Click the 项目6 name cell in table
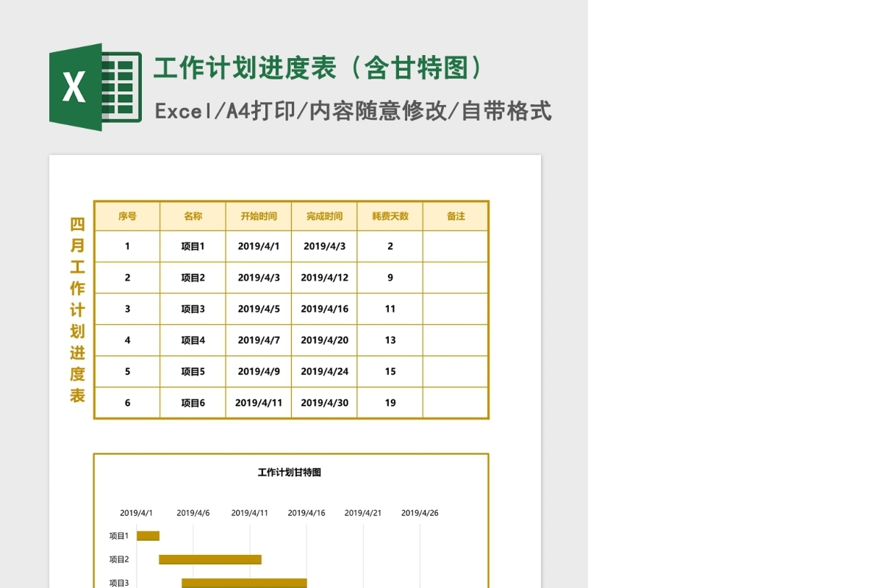The width and height of the screenshot is (882, 588). point(193,403)
